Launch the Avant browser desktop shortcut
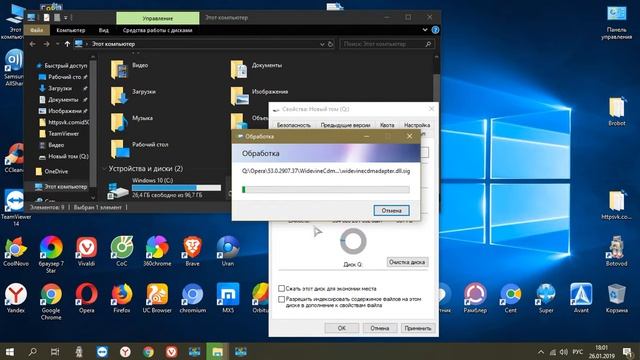This screenshot has height=360, width=640. tap(581, 298)
